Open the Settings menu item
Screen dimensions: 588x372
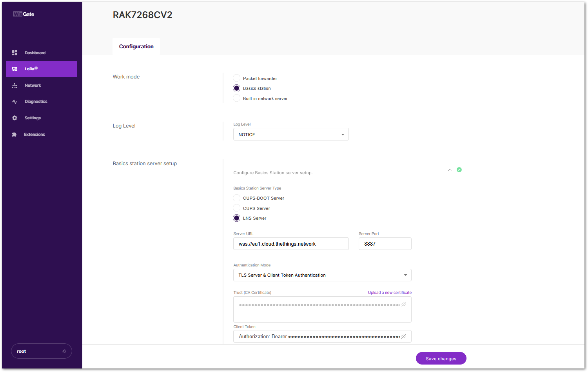[x=42, y=118]
